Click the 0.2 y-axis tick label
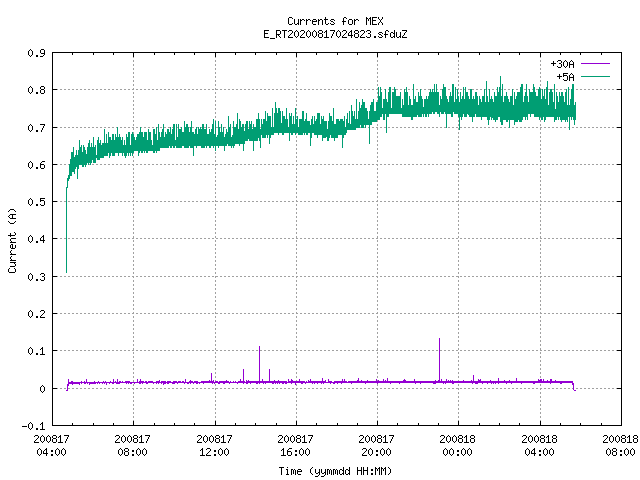This screenshot has width=640, height=480. click(x=36, y=314)
